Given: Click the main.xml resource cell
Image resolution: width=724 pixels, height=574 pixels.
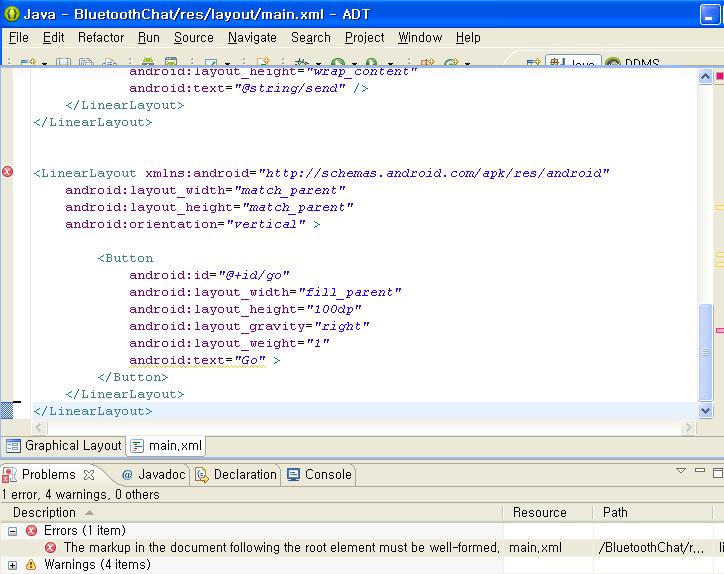Looking at the screenshot, I should point(536,548).
